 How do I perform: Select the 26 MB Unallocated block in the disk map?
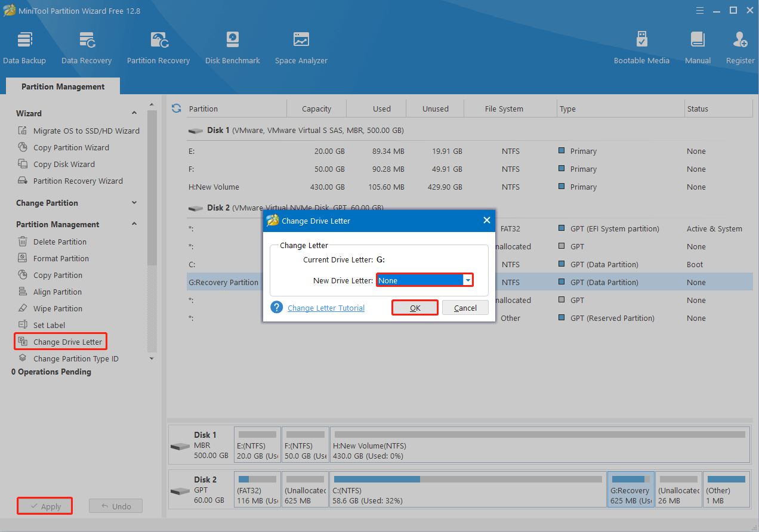tap(678, 490)
